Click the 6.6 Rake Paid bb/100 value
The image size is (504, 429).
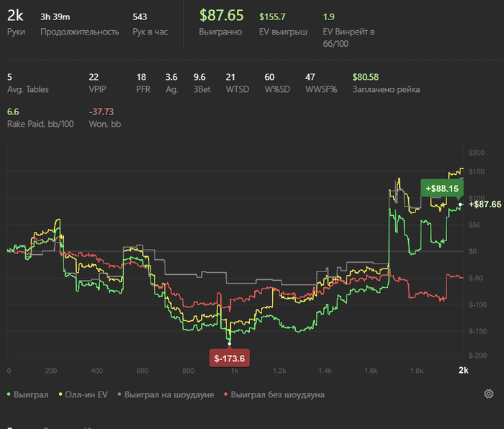[13, 112]
